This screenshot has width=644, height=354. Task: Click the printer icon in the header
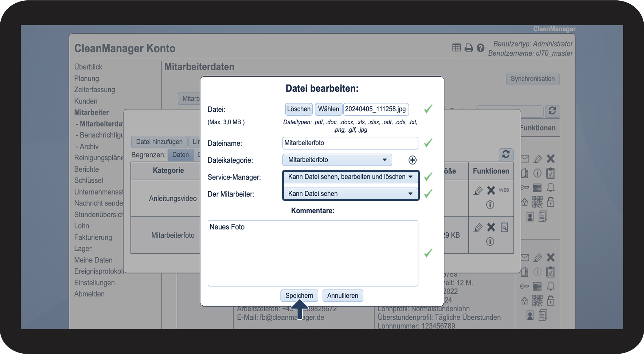coord(469,48)
